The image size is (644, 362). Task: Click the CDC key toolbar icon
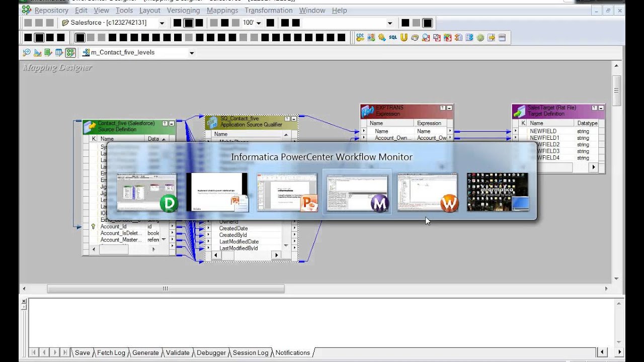point(360,37)
